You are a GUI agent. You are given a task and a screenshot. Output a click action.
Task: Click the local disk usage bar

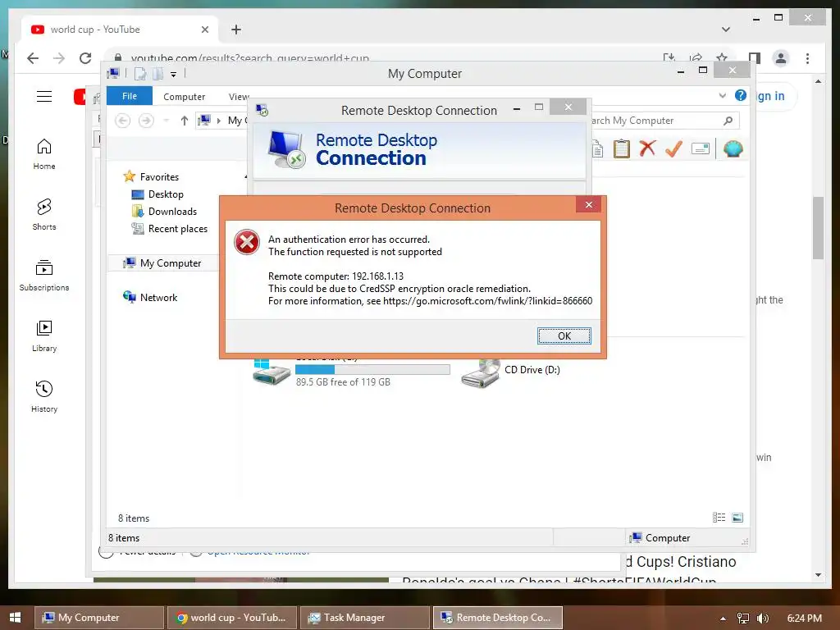(x=372, y=370)
